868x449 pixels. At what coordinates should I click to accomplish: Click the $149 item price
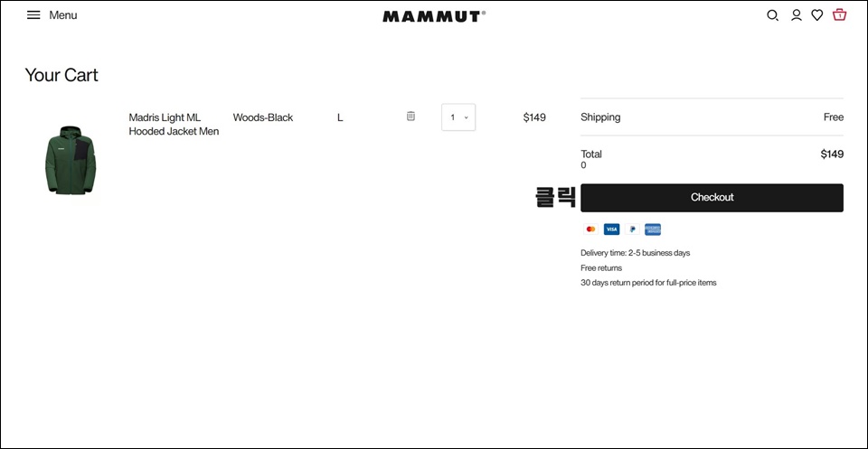(534, 117)
